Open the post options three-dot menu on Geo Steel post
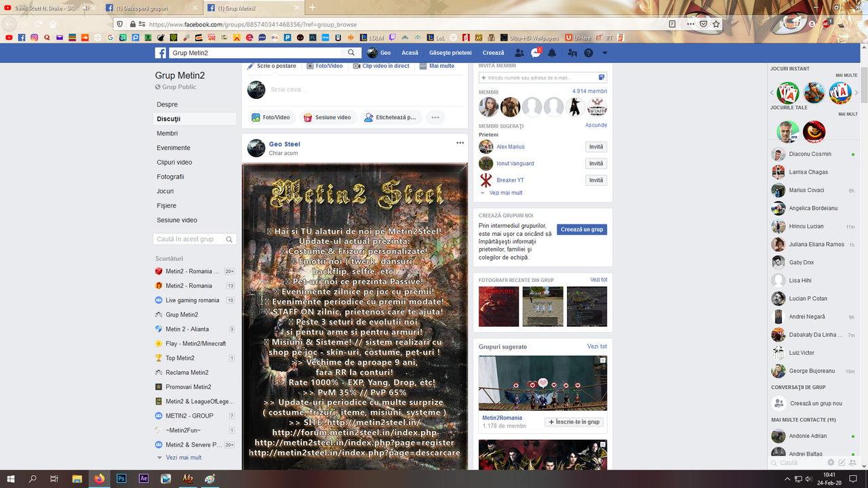 click(x=460, y=143)
